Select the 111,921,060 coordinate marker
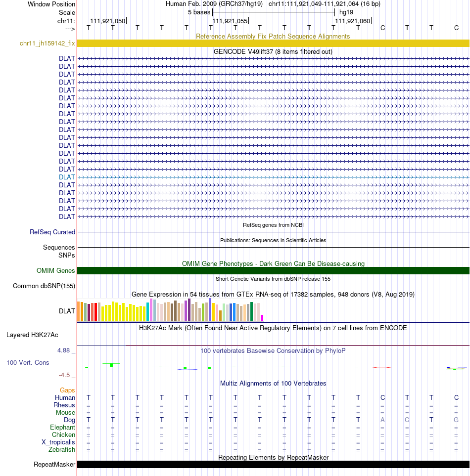The image size is (470, 476). tap(353, 21)
